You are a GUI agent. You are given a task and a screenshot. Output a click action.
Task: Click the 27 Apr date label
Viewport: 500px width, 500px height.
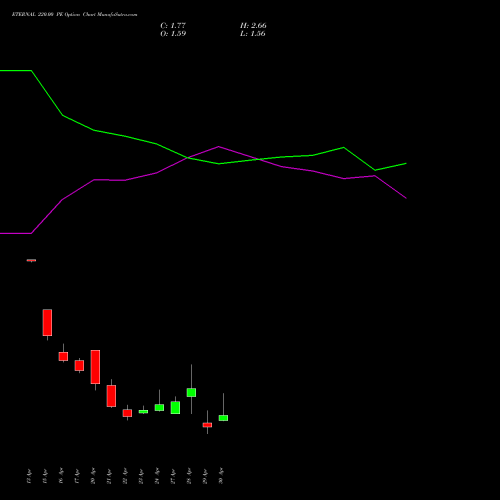point(173,476)
